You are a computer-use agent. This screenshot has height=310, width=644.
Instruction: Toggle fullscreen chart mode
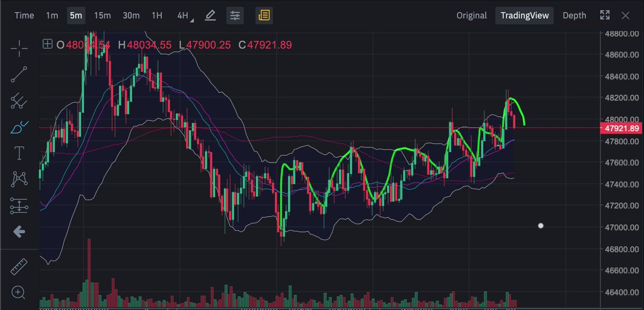[x=605, y=15]
